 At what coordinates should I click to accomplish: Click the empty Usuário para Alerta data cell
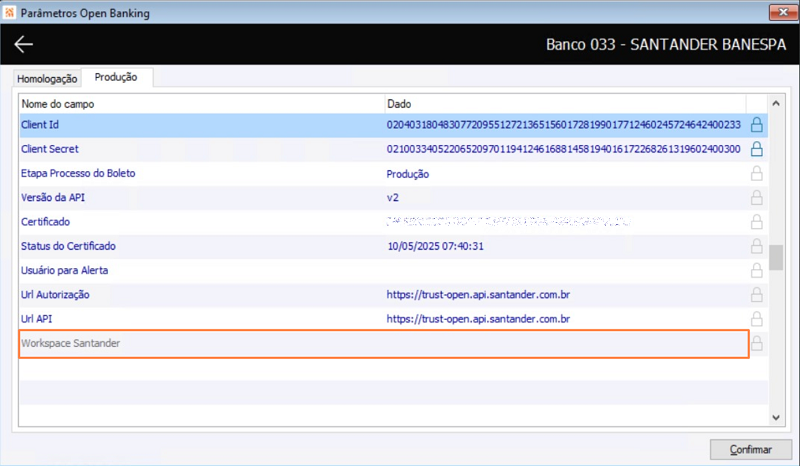pyautogui.click(x=565, y=271)
